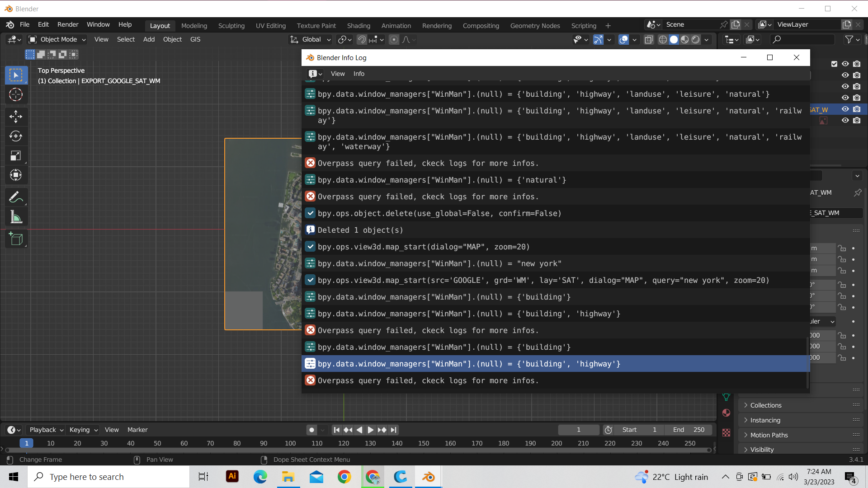Select the Annotate tool

[16, 197]
